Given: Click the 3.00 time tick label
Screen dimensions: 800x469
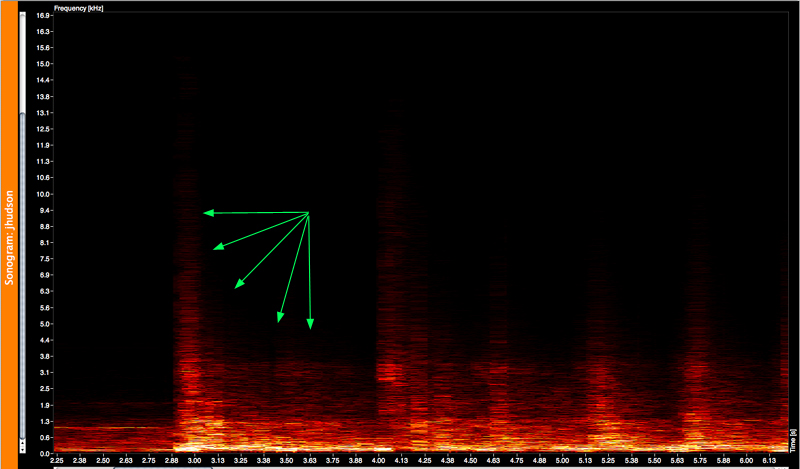Looking at the screenshot, I should point(194,460).
